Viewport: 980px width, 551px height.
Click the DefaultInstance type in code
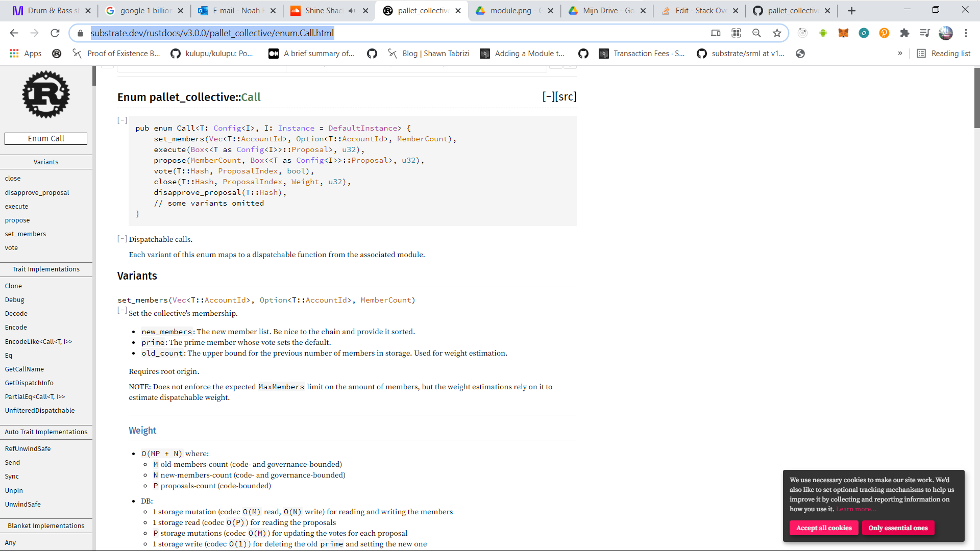362,128
